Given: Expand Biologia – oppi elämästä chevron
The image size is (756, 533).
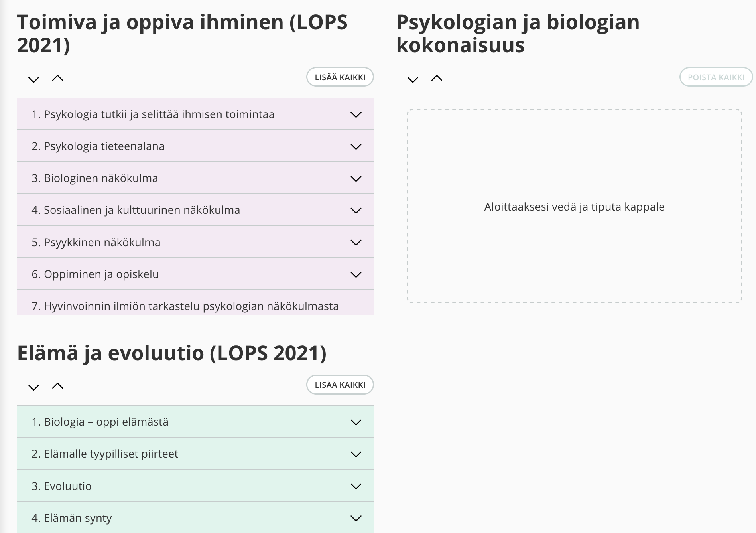Looking at the screenshot, I should [356, 422].
